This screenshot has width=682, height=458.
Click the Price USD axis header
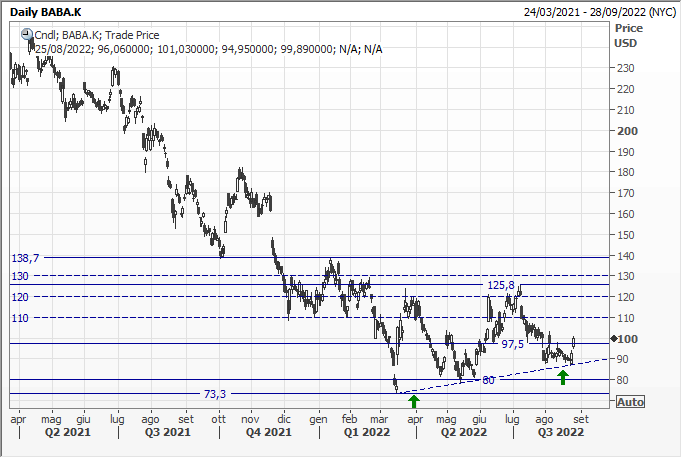point(628,35)
